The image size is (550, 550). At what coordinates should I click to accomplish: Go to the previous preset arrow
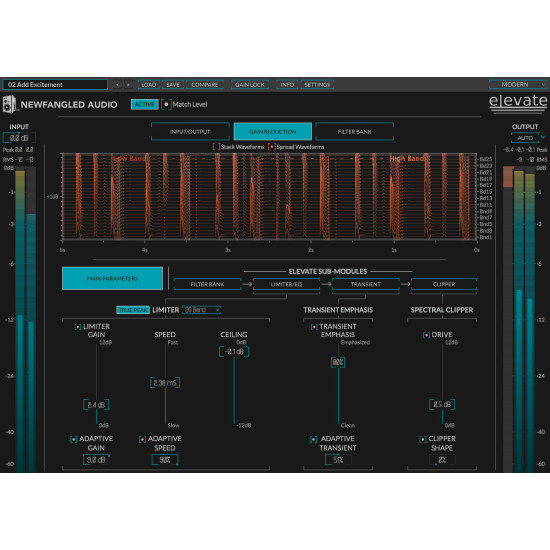click(x=117, y=85)
